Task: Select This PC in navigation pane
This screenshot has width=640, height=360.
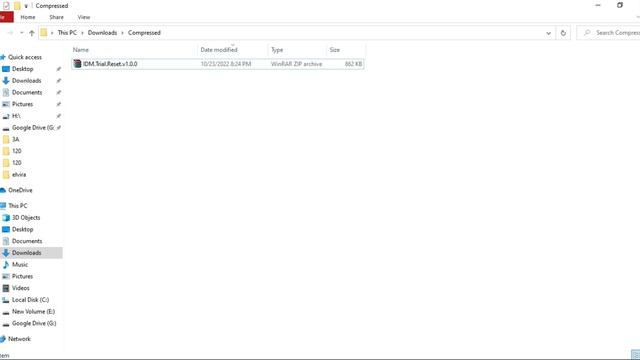Action: (18, 206)
